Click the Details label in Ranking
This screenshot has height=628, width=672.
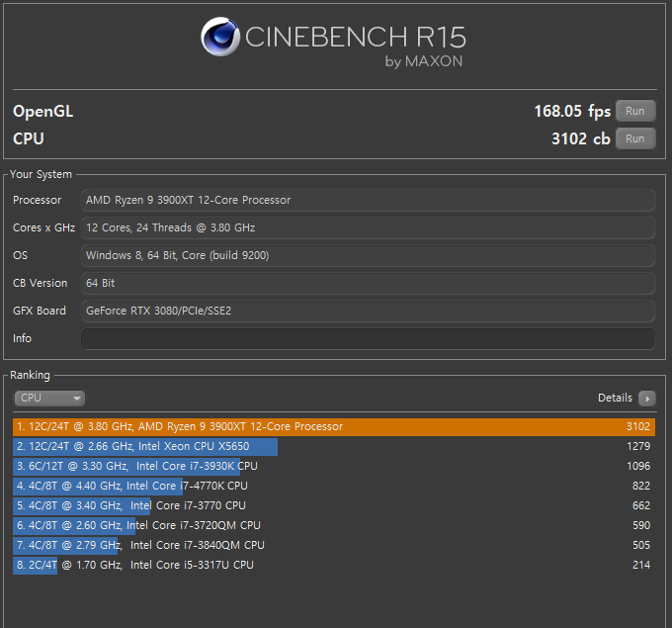(615, 399)
